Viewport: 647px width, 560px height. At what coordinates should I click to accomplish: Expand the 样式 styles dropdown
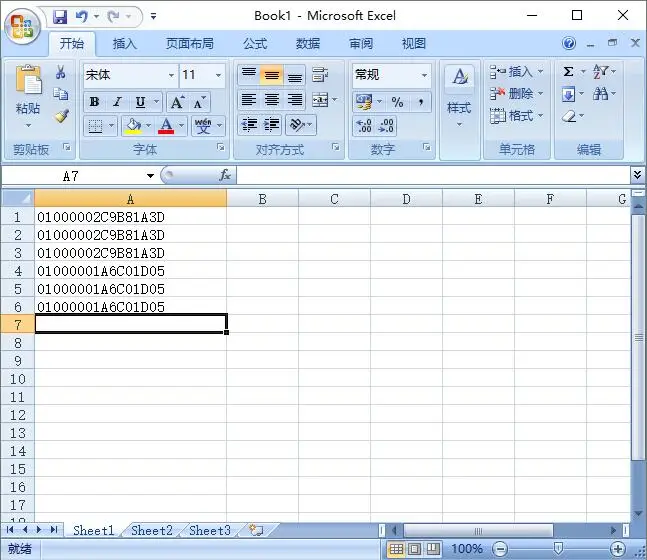click(x=459, y=124)
